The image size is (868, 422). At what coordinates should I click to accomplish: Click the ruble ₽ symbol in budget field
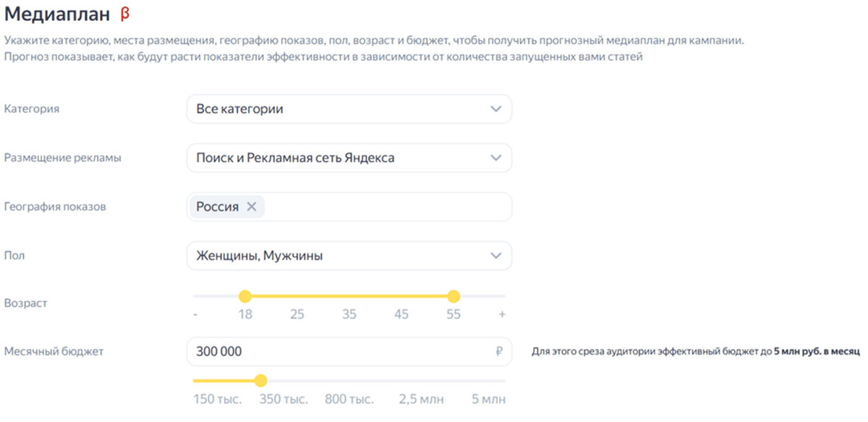click(498, 351)
